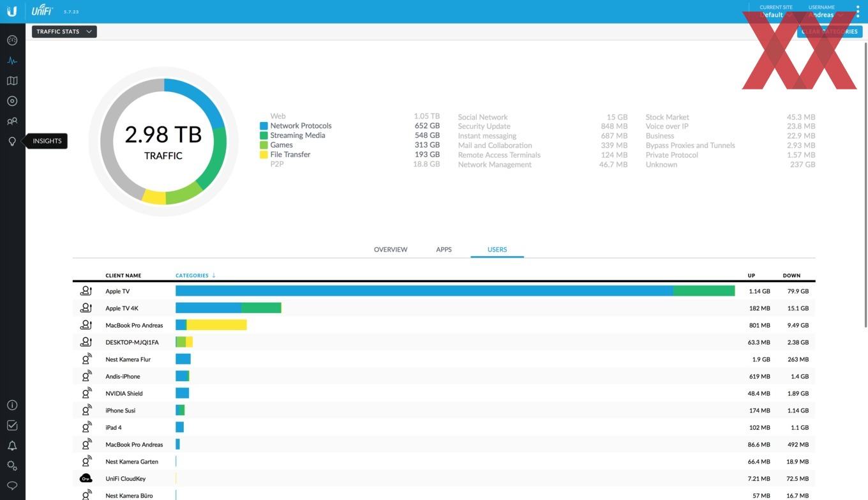The image size is (868, 500).
Task: Click the wireless icon for Andis-iPhone
Action: 86,376
